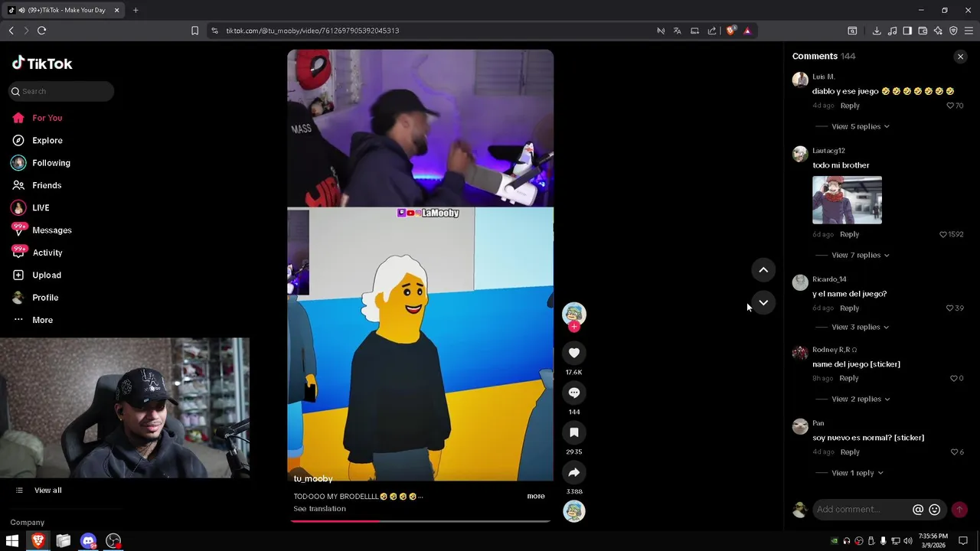Open Brave Leo AI sparkle icon
The width and height of the screenshot is (980, 551).
938,31
